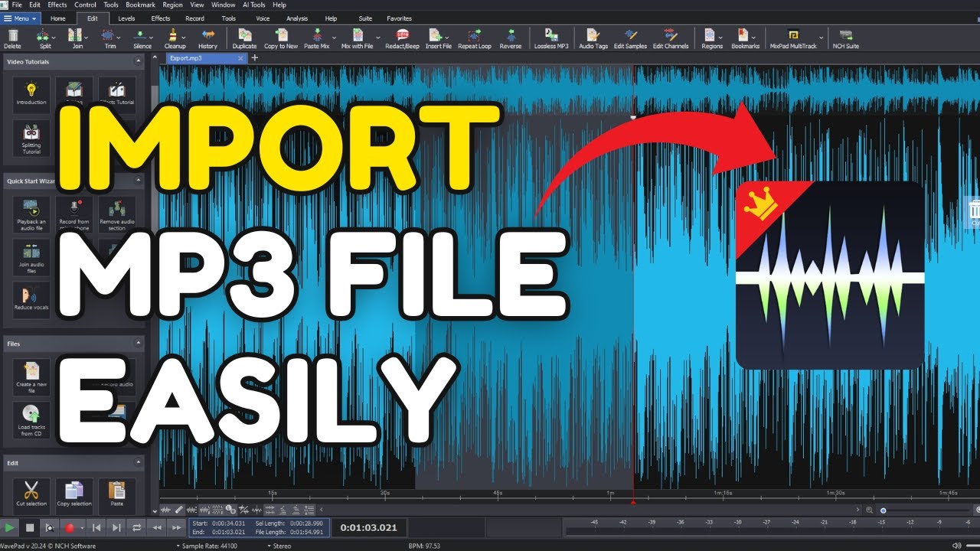Click the red playhead marker on timeline
The image size is (980, 551).
(633, 502)
